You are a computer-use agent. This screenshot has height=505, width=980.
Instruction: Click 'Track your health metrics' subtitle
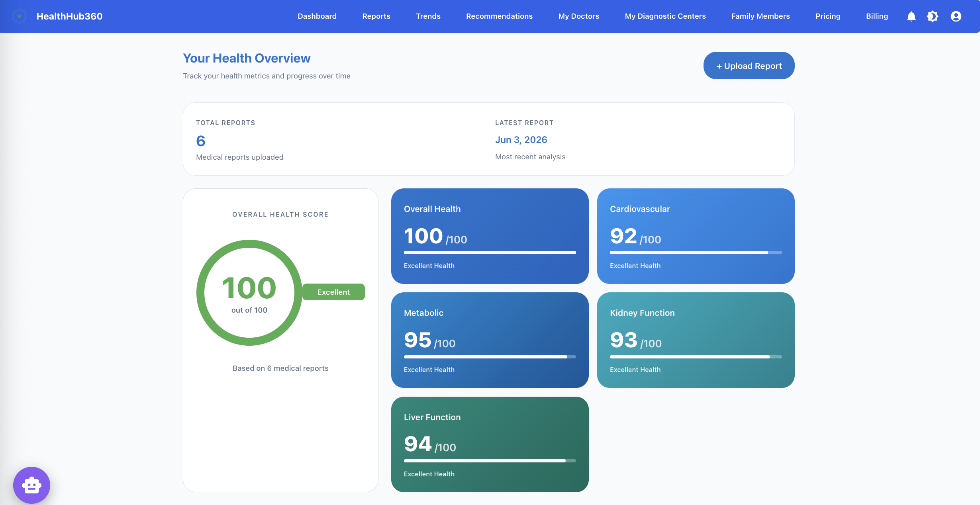(267, 76)
